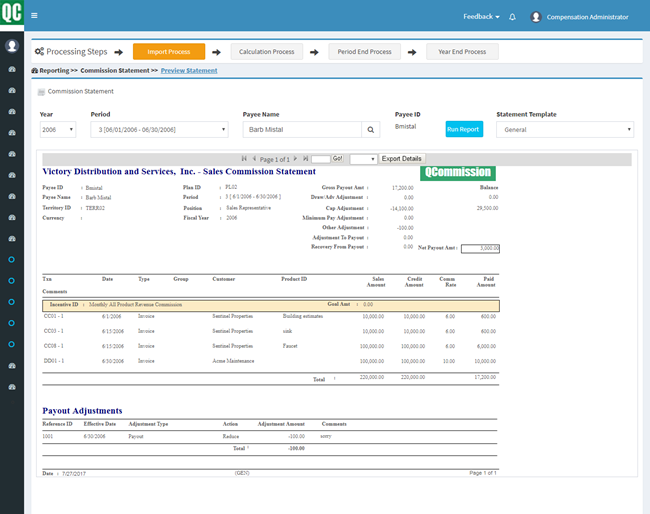
Task: Expand the Statement Template dropdown
Action: pyautogui.click(x=565, y=130)
